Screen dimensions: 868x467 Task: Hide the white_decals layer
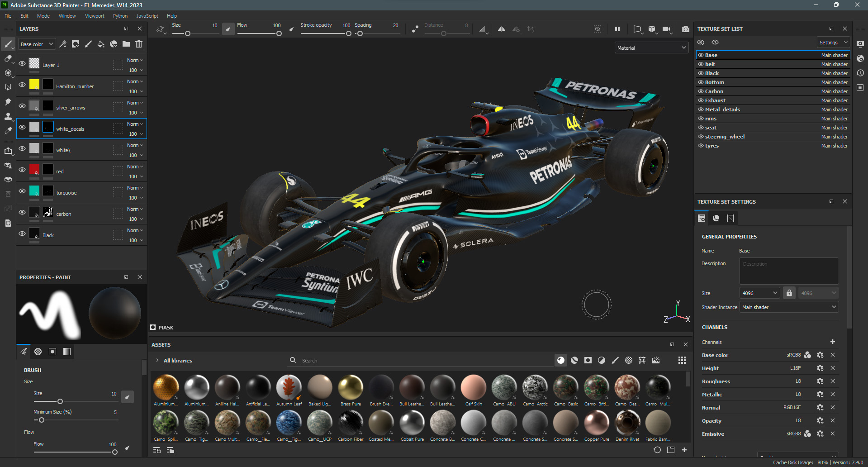click(22, 127)
